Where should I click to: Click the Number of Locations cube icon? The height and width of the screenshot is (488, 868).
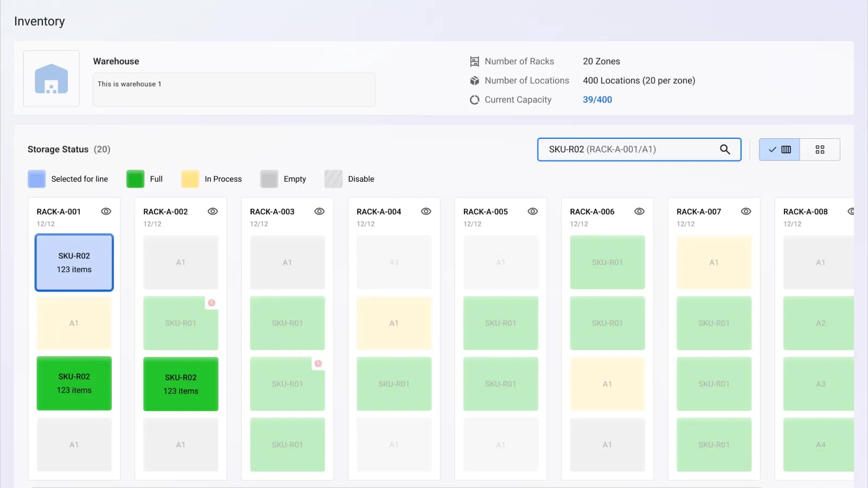pyautogui.click(x=475, y=80)
